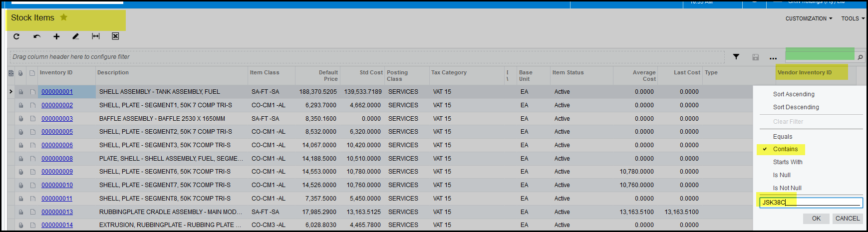Screen dimensions: 868x232
Task: Choose Sort Ascending in the filter menu
Action: [x=793, y=94]
